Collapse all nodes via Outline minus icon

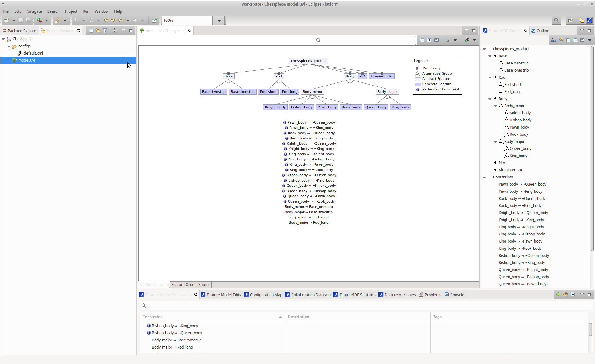[568, 40]
